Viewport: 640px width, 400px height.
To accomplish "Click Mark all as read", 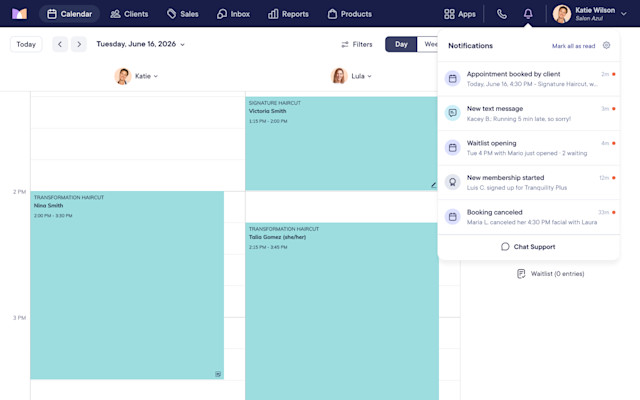I will click(573, 46).
